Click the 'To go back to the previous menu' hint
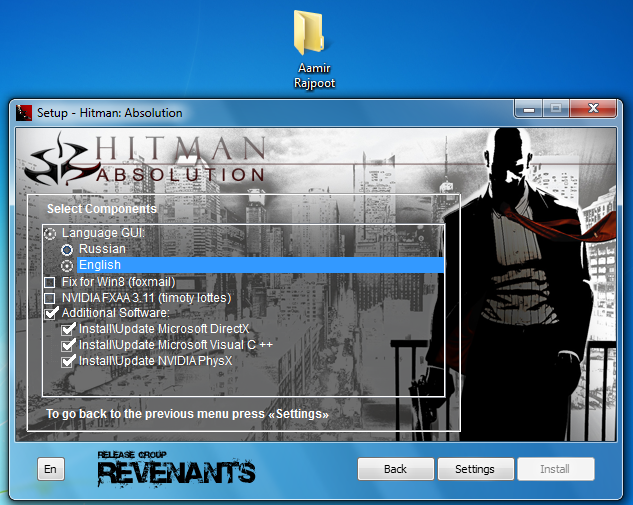Screen dimensions: 633x505 (187, 414)
